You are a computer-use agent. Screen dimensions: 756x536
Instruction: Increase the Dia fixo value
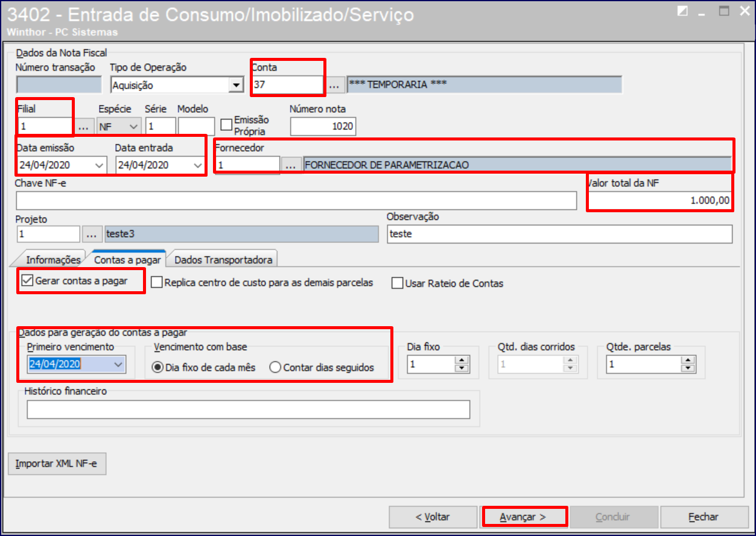462,361
